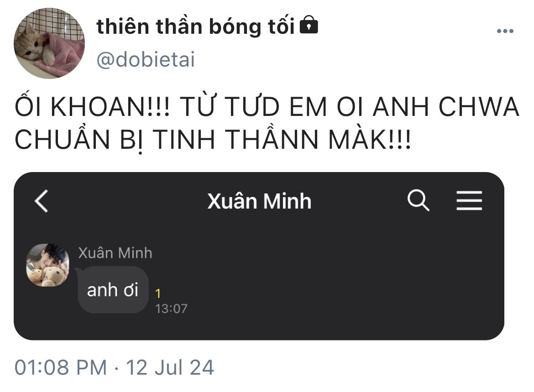Click the 01:08 PM tweet timestamp
Image resolution: width=534 pixels, height=392 pixels.
coord(60,367)
